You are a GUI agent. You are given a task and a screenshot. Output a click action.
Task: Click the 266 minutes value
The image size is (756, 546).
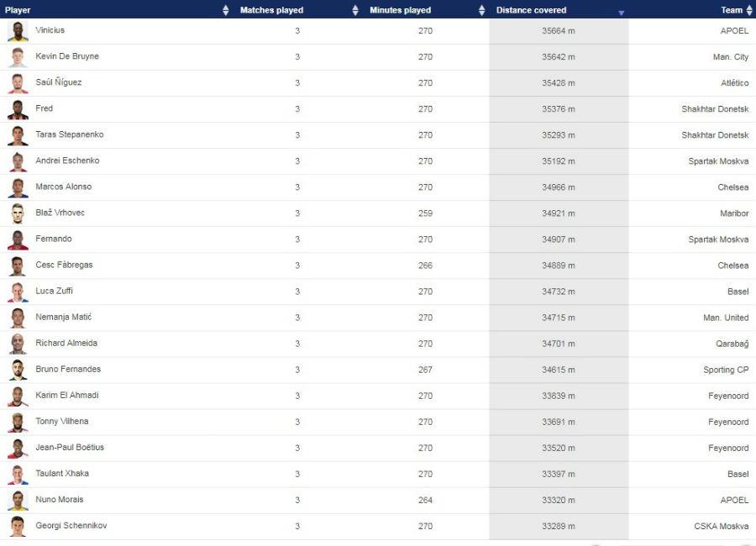tap(425, 265)
